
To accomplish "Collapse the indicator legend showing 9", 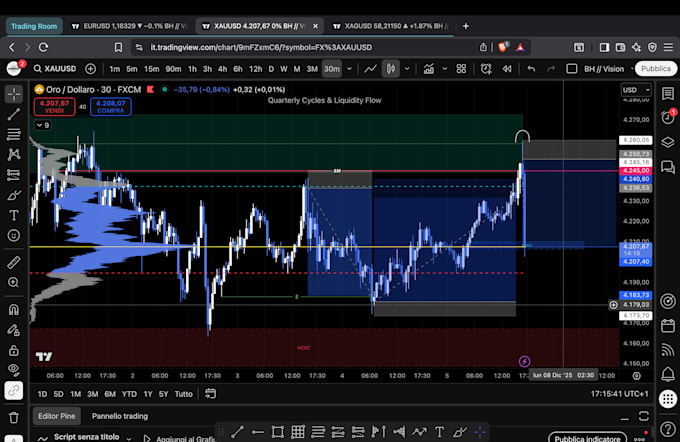I will point(43,125).
